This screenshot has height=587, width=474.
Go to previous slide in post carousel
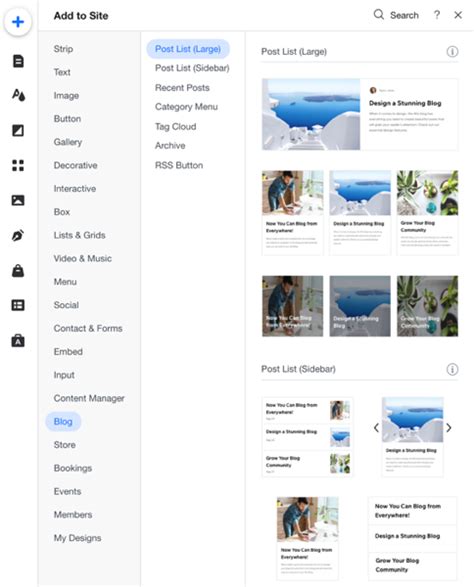(376, 428)
